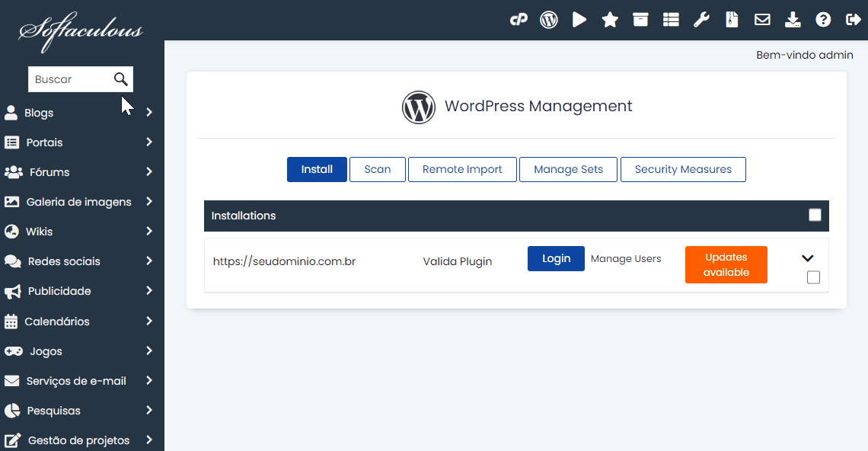Click the Redes sociais chat bubbles icon

(x=13, y=261)
